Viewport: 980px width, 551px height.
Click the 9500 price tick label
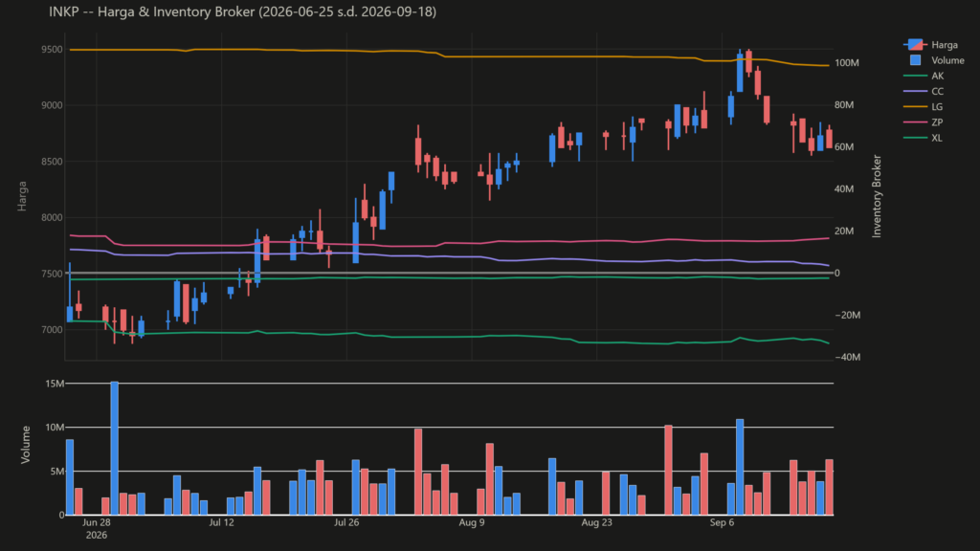pyautogui.click(x=52, y=50)
